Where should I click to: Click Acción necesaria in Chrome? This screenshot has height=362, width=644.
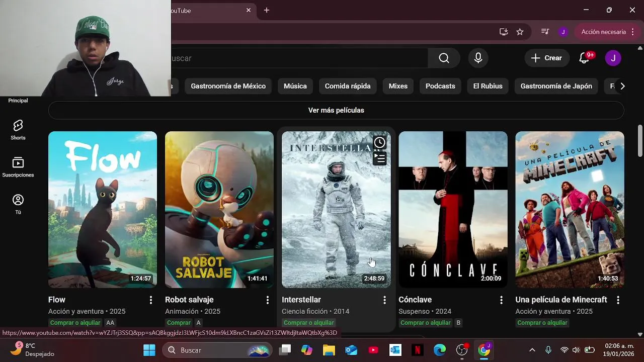[608, 32]
